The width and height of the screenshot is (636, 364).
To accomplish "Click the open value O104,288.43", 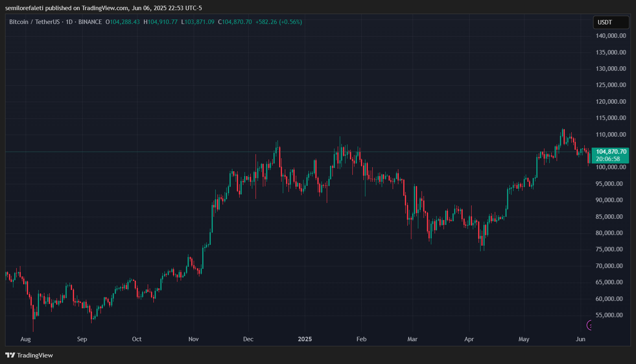I will pos(122,22).
